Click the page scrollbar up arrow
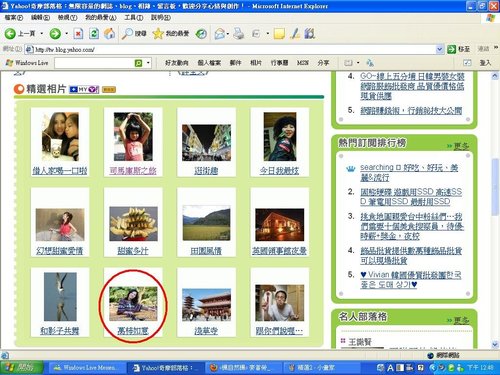This screenshot has width=500, height=375. [495, 76]
